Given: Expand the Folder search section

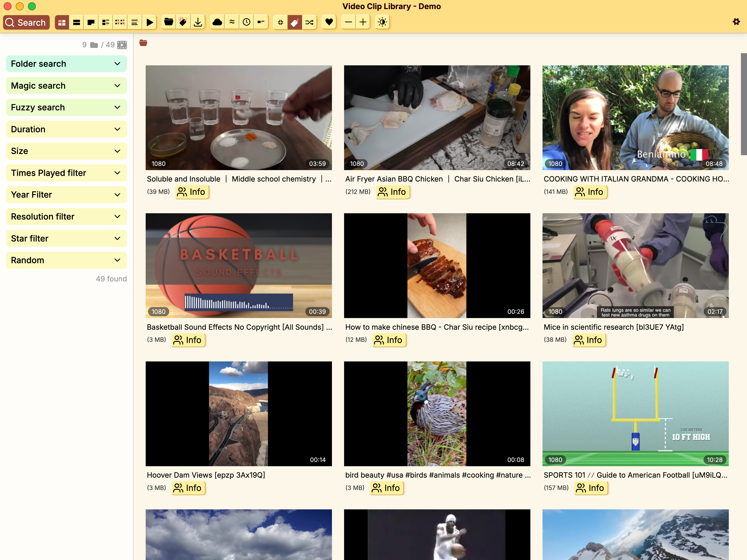Looking at the screenshot, I should tap(66, 64).
